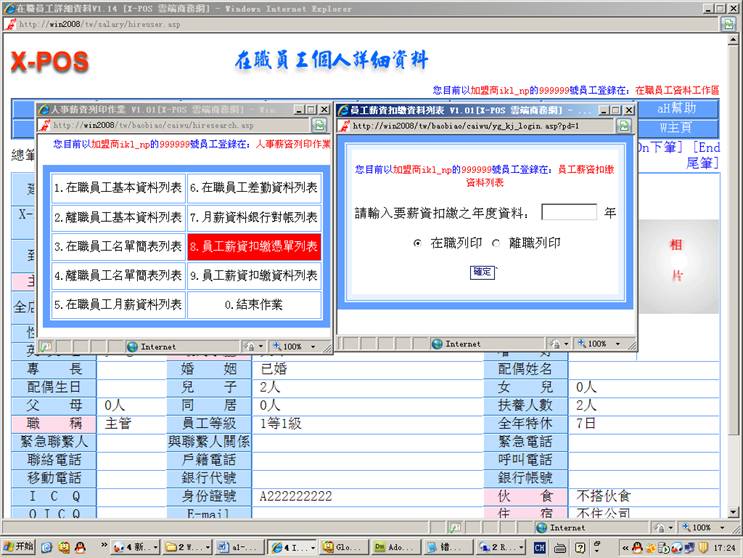Screen dimensions: 743x558
Task: Click 0.結束作業 to end the operation
Action: (x=254, y=304)
